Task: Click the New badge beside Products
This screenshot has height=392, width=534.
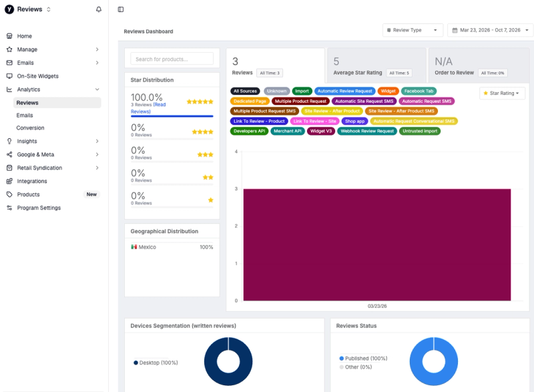Action: click(91, 194)
